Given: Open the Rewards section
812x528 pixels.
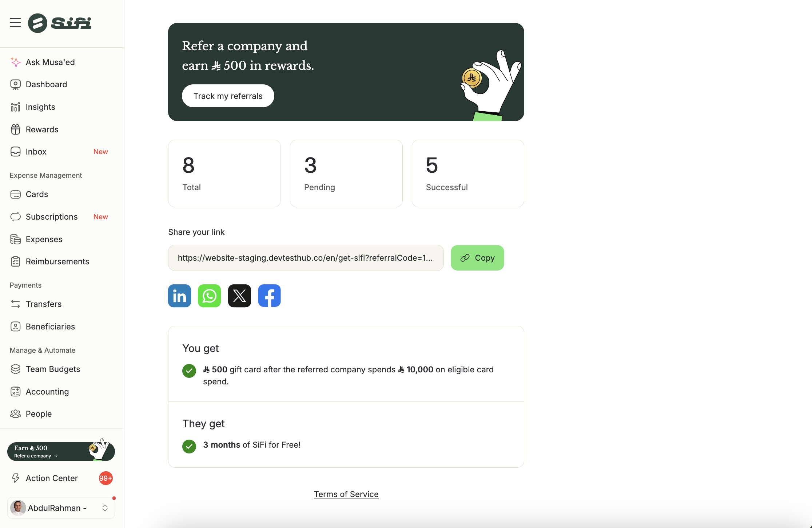Looking at the screenshot, I should tap(42, 129).
